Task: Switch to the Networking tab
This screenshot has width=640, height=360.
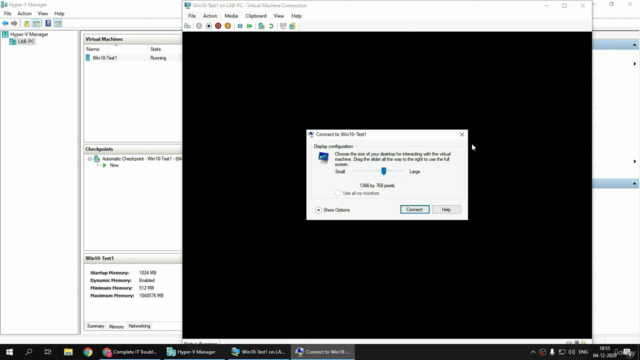Action: point(139,326)
